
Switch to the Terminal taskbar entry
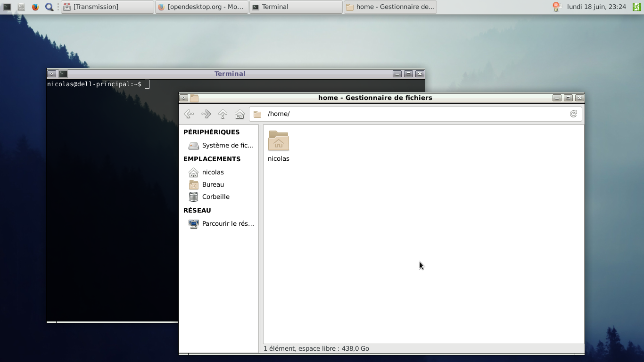tap(296, 7)
